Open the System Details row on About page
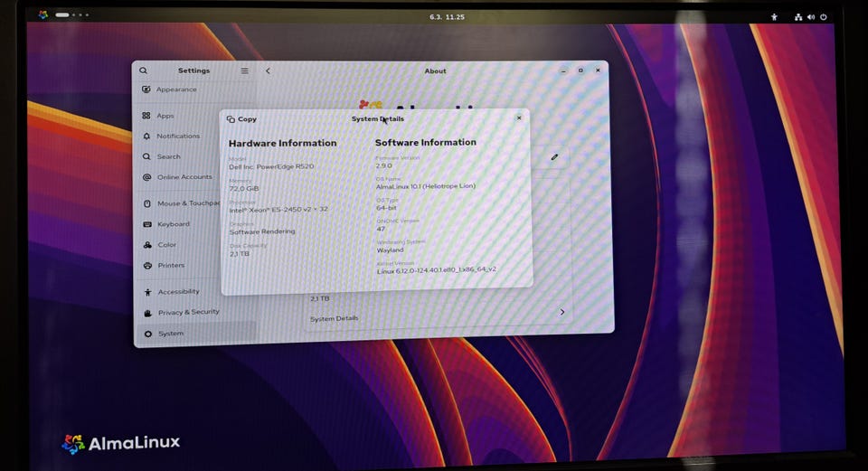The image size is (868, 471). [438, 317]
